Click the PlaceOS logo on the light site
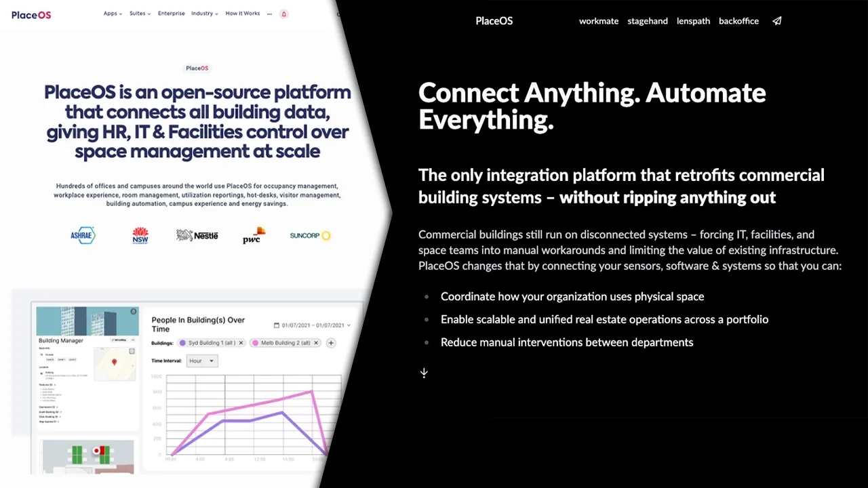 (x=31, y=14)
